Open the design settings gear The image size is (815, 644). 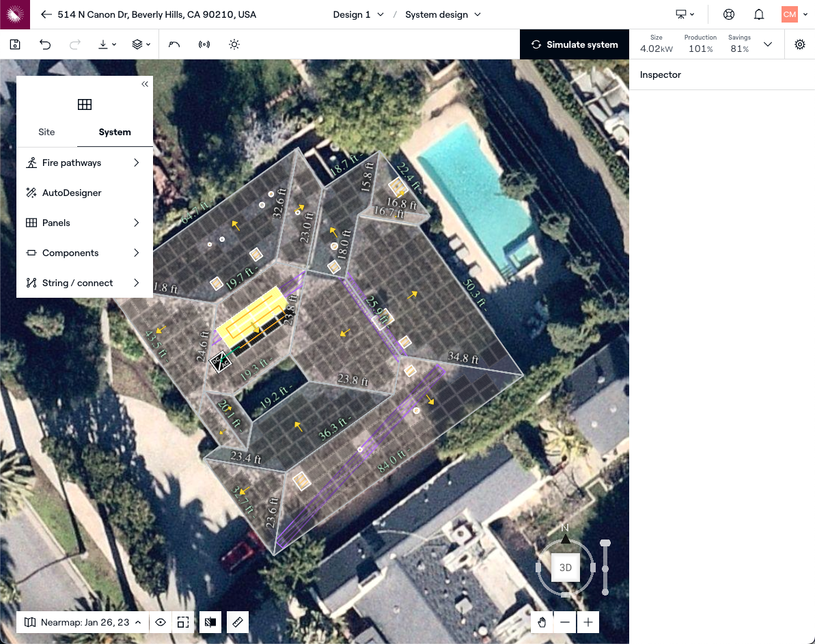(x=800, y=44)
